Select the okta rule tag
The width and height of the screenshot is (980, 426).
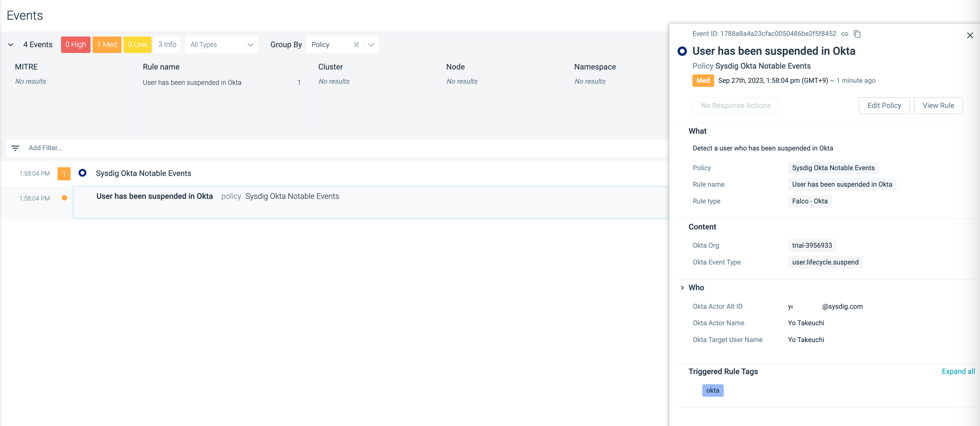pos(712,390)
